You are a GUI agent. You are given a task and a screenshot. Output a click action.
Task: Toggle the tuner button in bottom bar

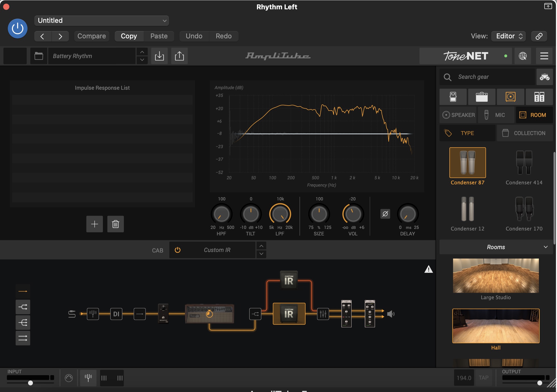point(88,378)
